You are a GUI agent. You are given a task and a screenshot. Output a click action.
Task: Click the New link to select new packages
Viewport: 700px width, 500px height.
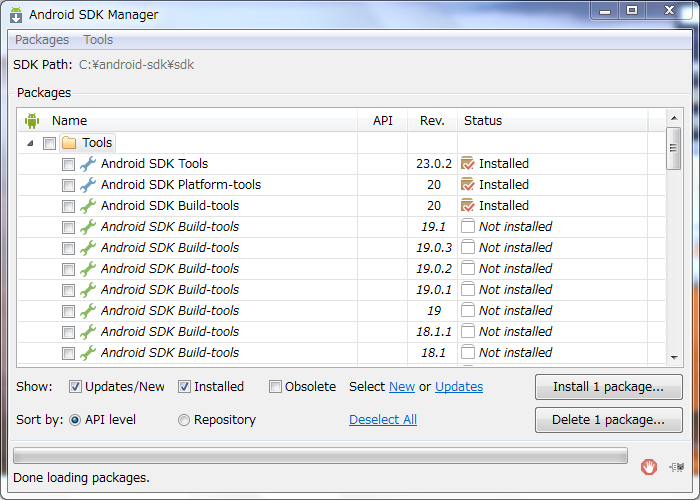pos(402,387)
